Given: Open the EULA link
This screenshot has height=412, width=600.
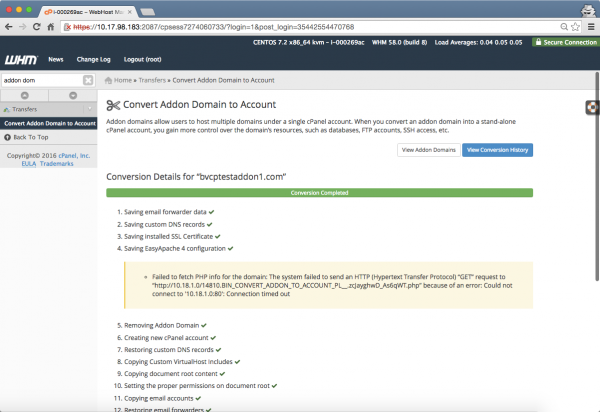Looking at the screenshot, I should click(x=29, y=164).
